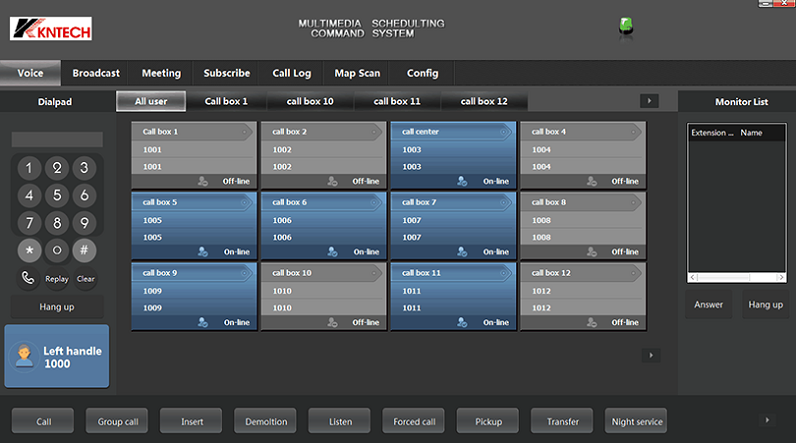796x443 pixels.
Task: Click the dialpad number input field
Action: point(57,140)
